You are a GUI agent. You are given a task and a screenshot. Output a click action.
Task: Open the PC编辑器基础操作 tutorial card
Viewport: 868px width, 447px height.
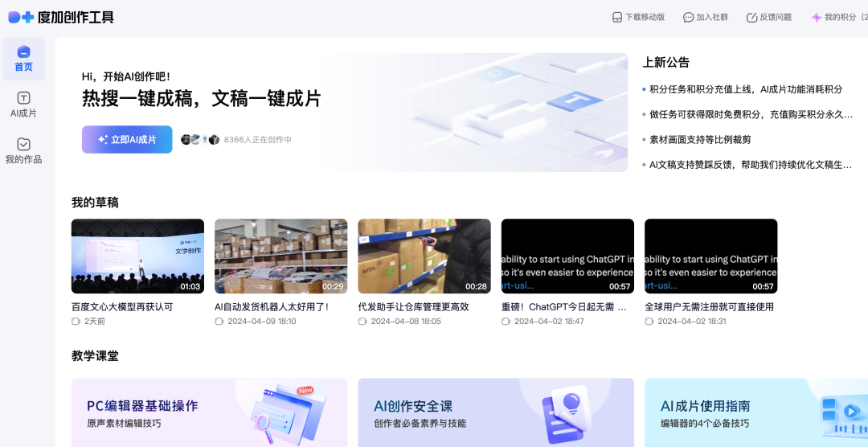pyautogui.click(x=209, y=412)
